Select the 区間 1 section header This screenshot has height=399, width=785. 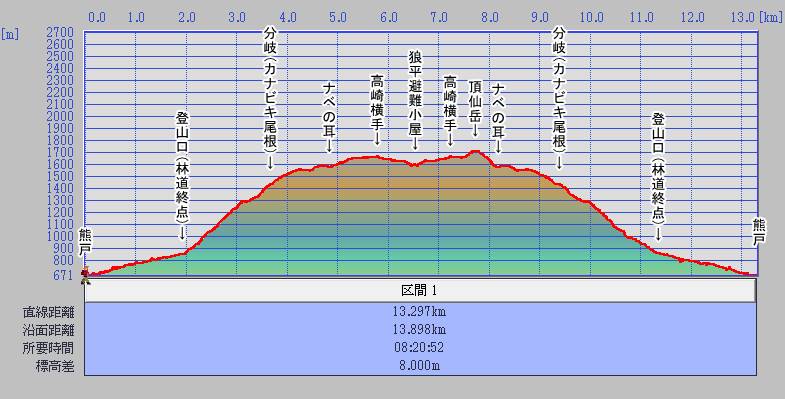click(x=420, y=290)
